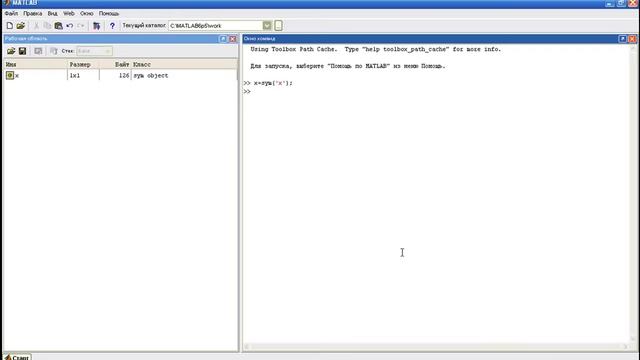Screen dimensions: 640x360
Task: Click the Redo arrow icon
Action: (80, 26)
